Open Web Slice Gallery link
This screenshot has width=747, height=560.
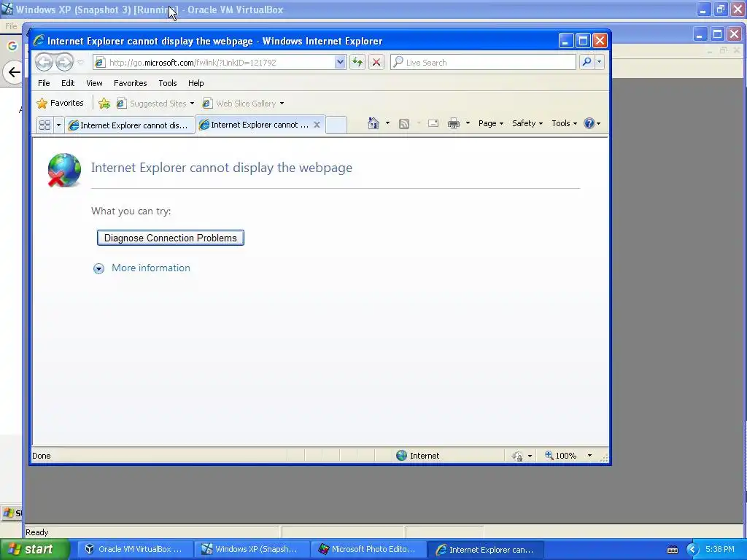tap(243, 104)
